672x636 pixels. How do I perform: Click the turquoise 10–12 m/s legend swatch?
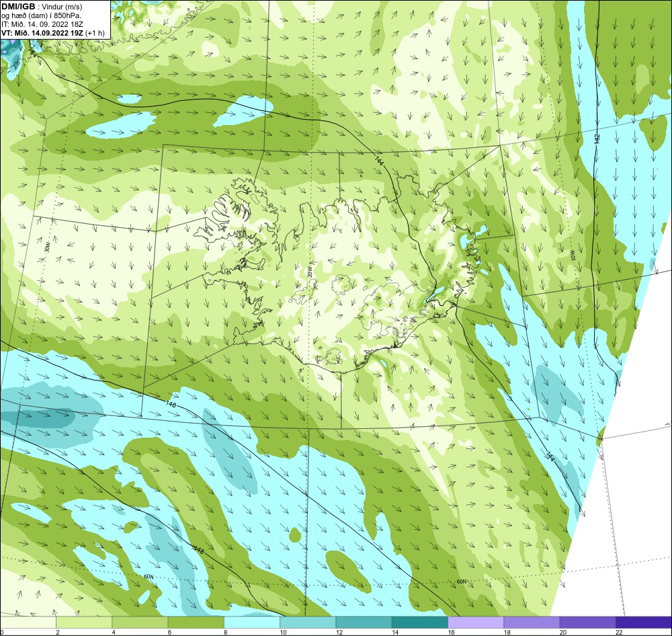tap(308, 621)
